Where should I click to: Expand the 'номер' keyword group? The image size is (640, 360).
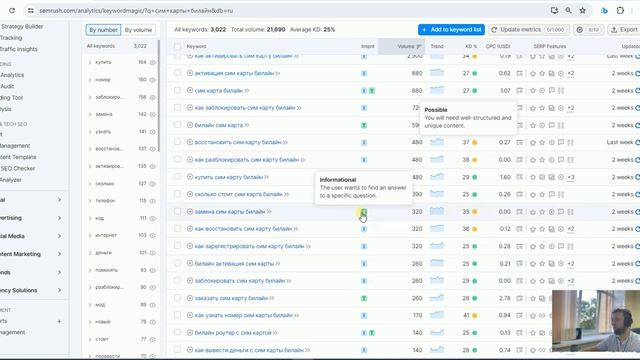tap(90, 80)
